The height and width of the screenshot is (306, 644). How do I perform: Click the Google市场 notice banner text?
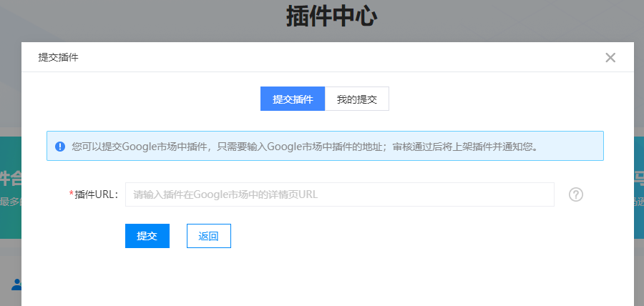click(x=304, y=147)
